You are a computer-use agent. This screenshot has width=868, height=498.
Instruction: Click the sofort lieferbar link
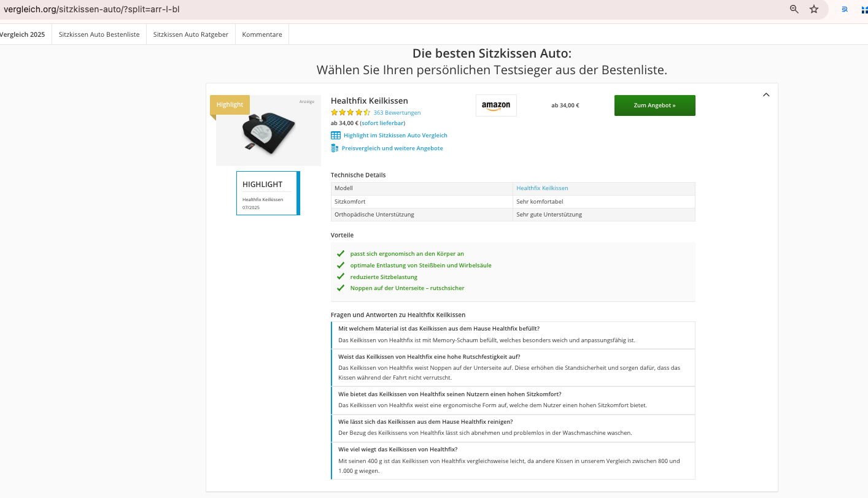[x=382, y=123]
